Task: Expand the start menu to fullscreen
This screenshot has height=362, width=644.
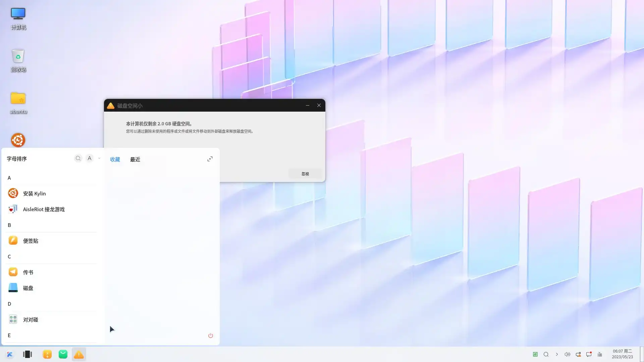Action: (210, 159)
